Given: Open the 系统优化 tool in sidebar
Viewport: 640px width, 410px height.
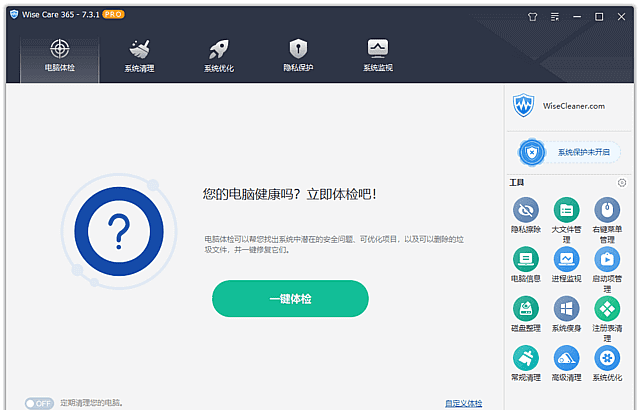Looking at the screenshot, I should click(607, 363).
